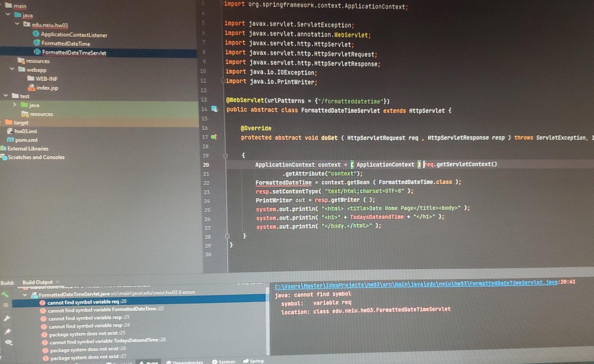Select the resources folder under test
This screenshot has width=594, height=364.
pyautogui.click(x=41, y=114)
